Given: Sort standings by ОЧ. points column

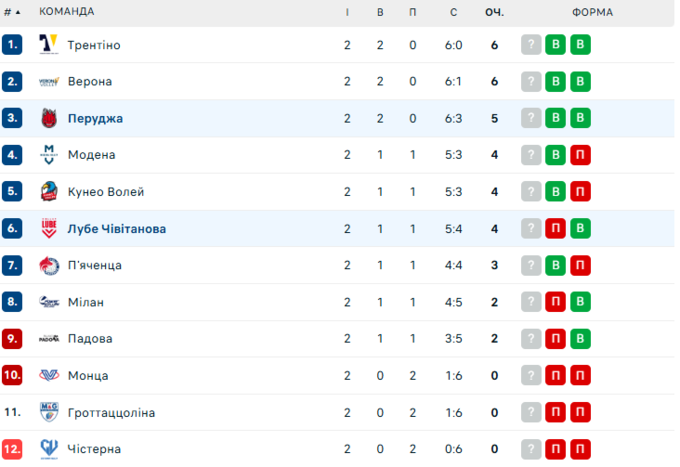Looking at the screenshot, I should click(x=494, y=12).
